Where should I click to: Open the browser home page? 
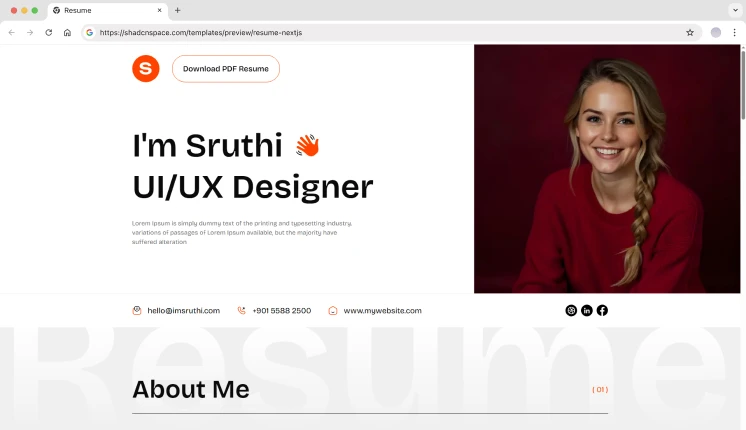tap(67, 32)
